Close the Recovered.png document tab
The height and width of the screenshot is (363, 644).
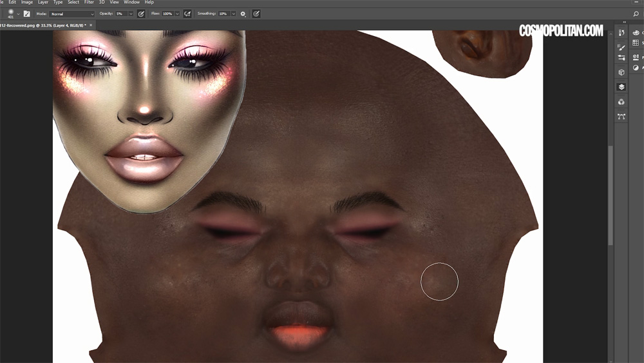pyautogui.click(x=91, y=25)
